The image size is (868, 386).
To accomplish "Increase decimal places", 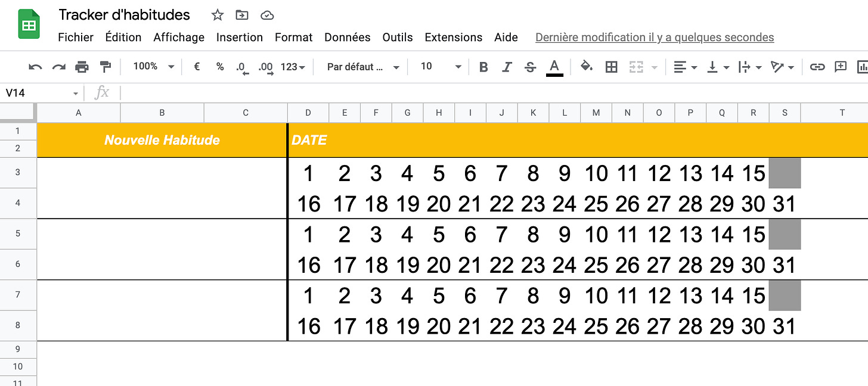I will coord(266,67).
